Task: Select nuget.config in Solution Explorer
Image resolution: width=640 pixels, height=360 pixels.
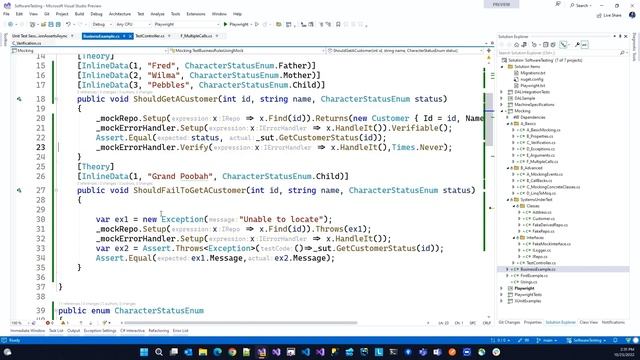Action: pos(532,79)
